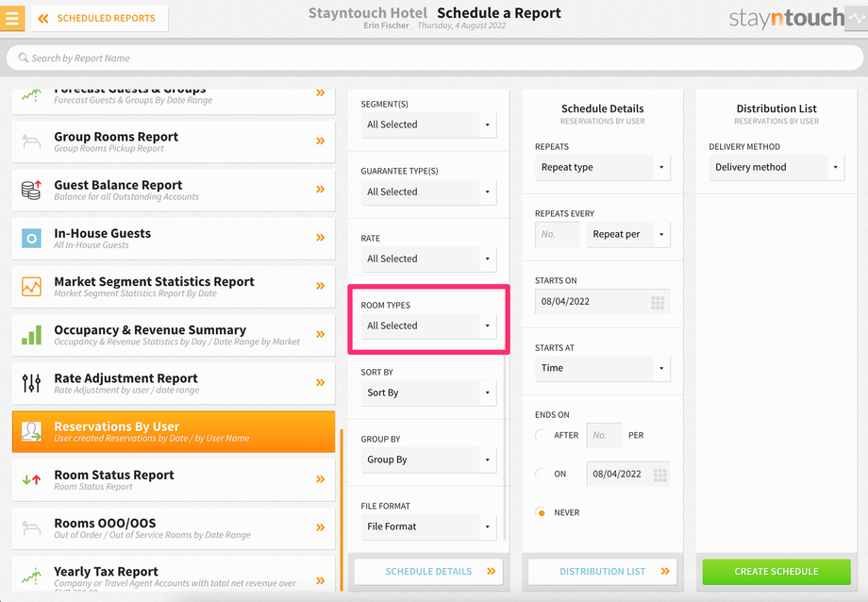The height and width of the screenshot is (602, 868).
Task: Click the Repeats Every No. field
Action: (x=558, y=234)
